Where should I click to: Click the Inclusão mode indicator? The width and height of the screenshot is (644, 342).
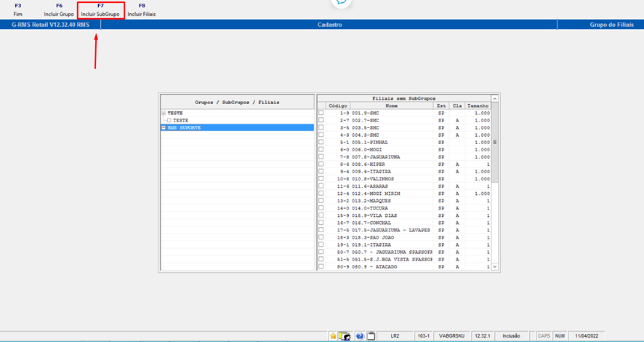click(511, 336)
